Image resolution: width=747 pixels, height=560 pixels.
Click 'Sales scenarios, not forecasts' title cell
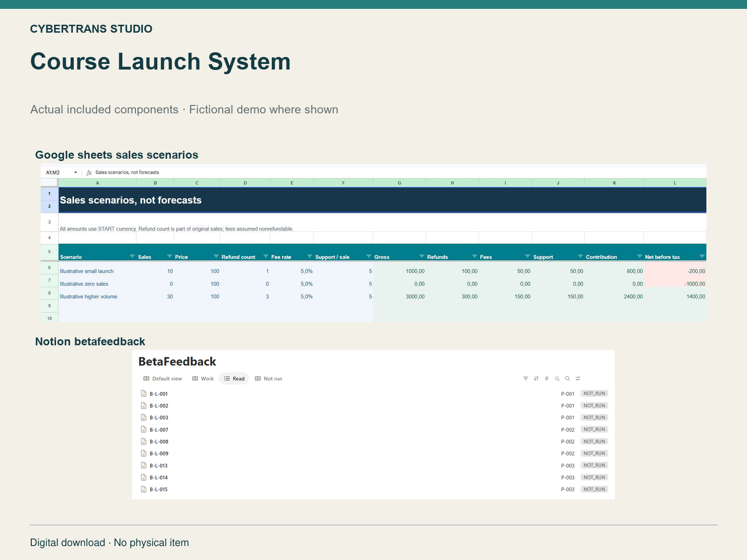382,200
